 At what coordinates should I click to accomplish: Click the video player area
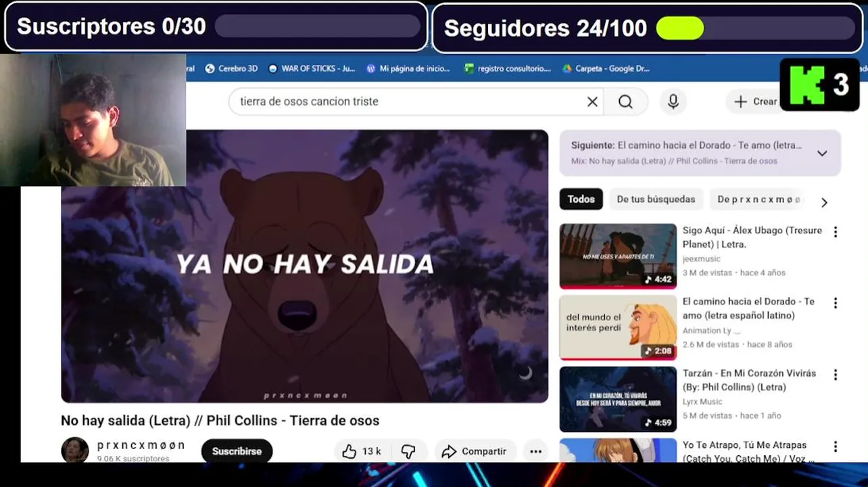click(x=304, y=266)
